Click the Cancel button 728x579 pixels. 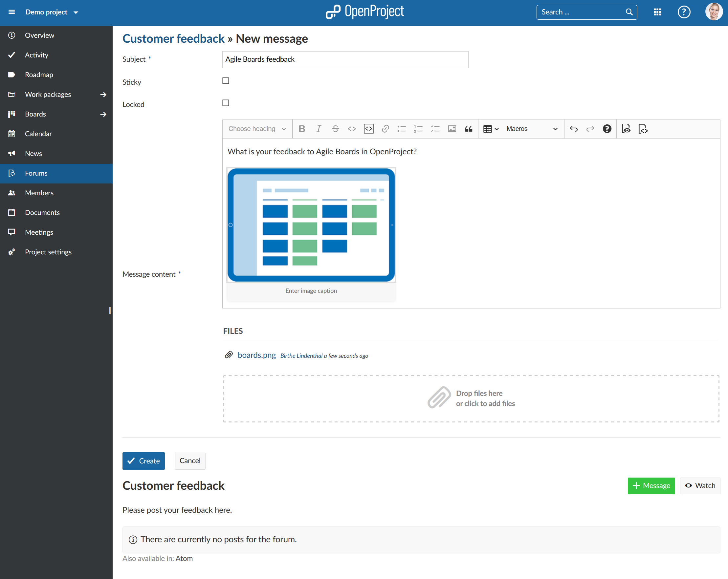coord(189,460)
